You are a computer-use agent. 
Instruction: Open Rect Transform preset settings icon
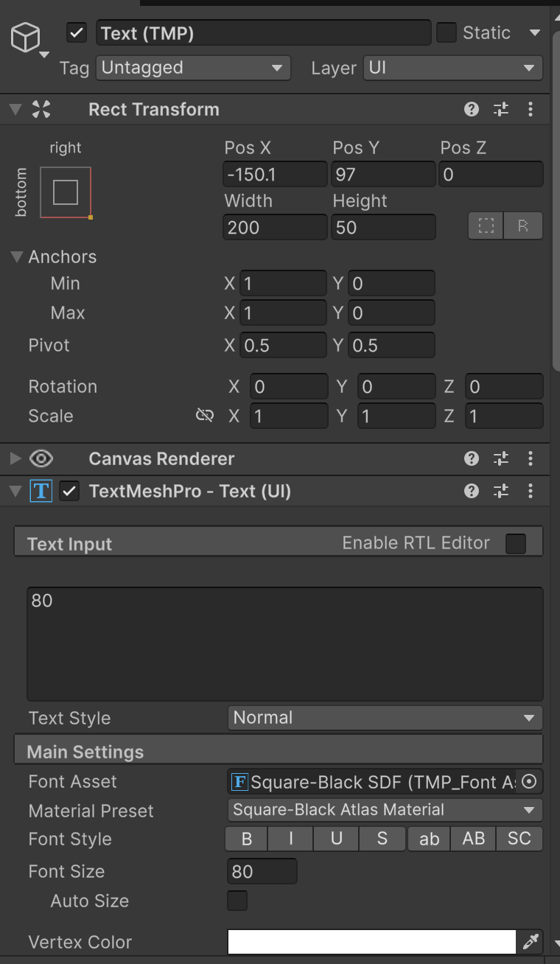point(501,110)
